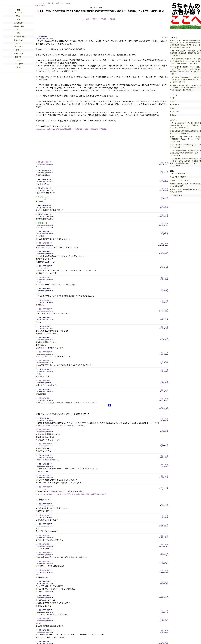The image size is (201, 644).
Task: Open the 同人 board in the sidebar
Action: pyautogui.click(x=18, y=30)
